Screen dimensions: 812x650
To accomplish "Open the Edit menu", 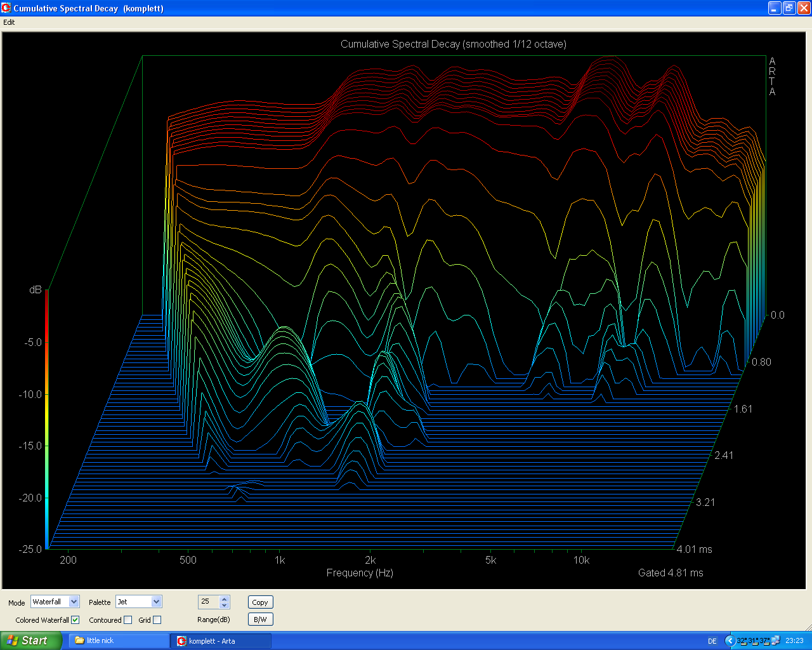I will [9, 22].
